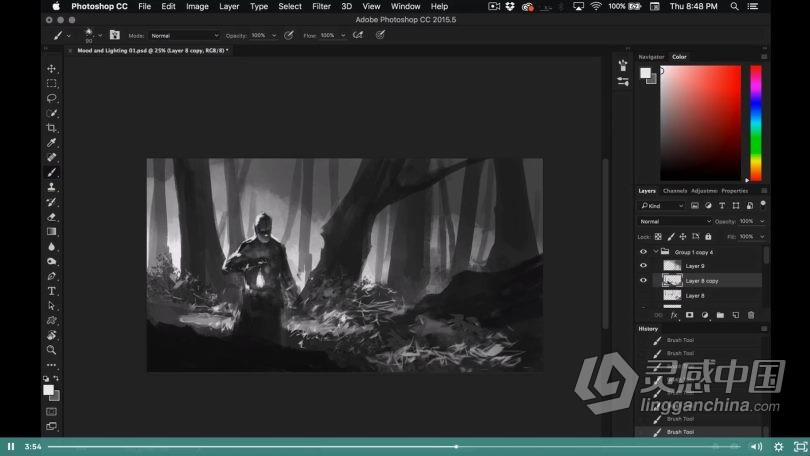Select the Move tool
The height and width of the screenshot is (456, 810).
pos(51,69)
